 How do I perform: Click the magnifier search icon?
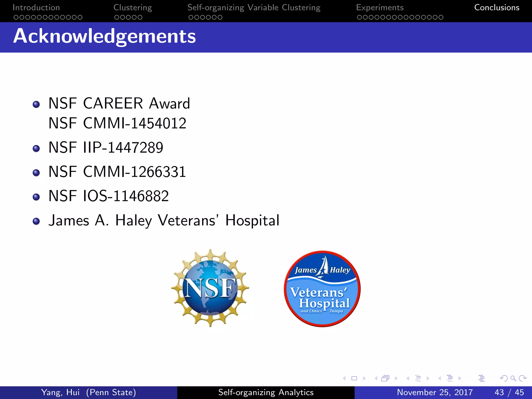pyautogui.click(x=513, y=378)
